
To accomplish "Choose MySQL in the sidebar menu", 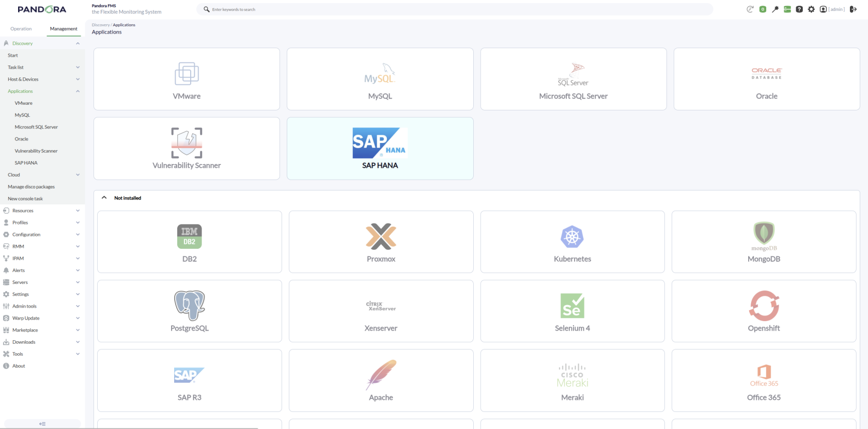I will (22, 115).
